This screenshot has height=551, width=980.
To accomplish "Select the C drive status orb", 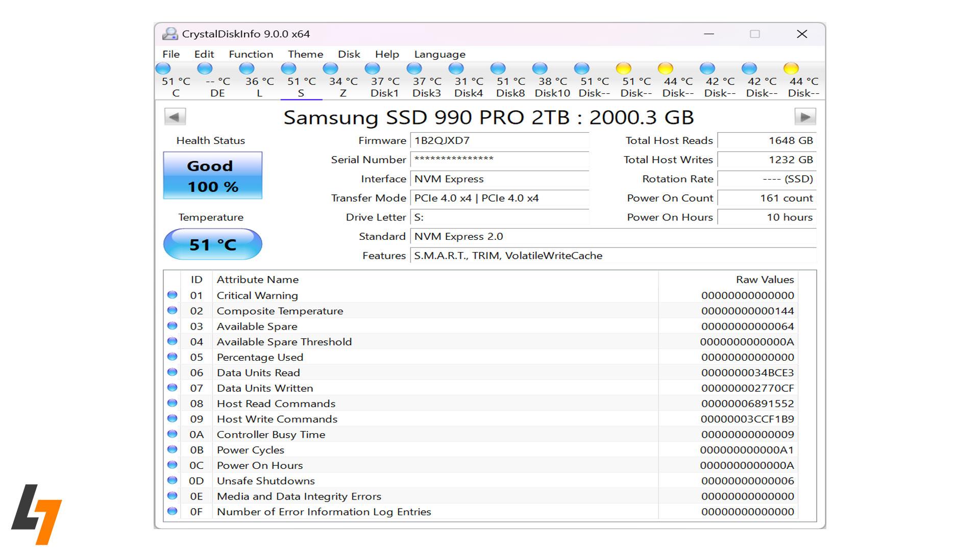I will 163,68.
